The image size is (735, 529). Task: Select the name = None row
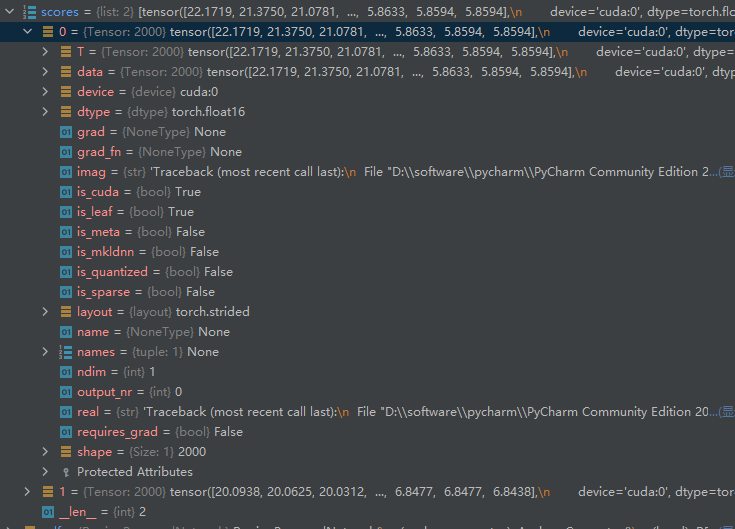[368, 332]
